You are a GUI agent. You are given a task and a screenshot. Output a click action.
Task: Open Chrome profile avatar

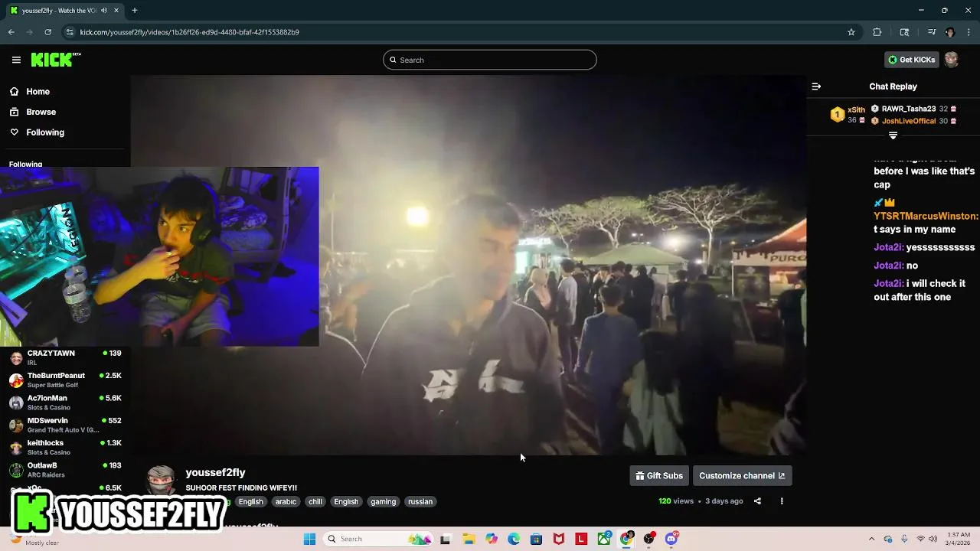click(x=950, y=32)
